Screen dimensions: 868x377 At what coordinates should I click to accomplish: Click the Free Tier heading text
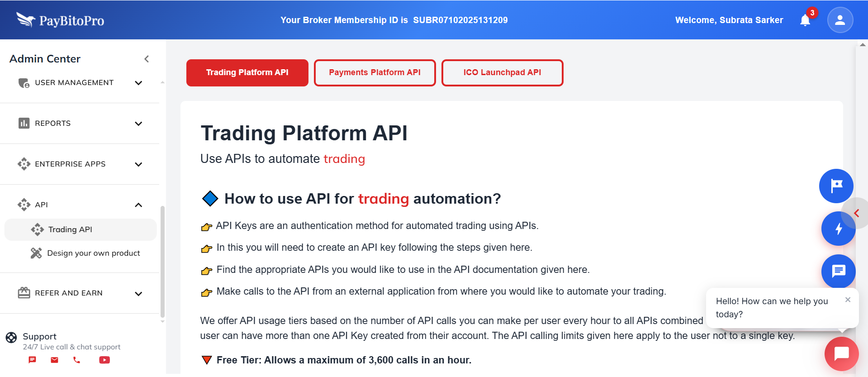(x=344, y=360)
